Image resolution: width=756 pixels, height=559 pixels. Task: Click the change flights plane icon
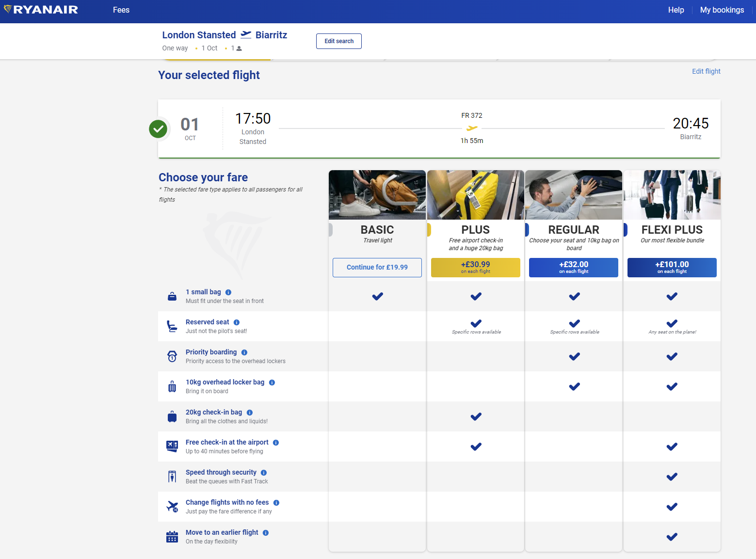pos(172,507)
